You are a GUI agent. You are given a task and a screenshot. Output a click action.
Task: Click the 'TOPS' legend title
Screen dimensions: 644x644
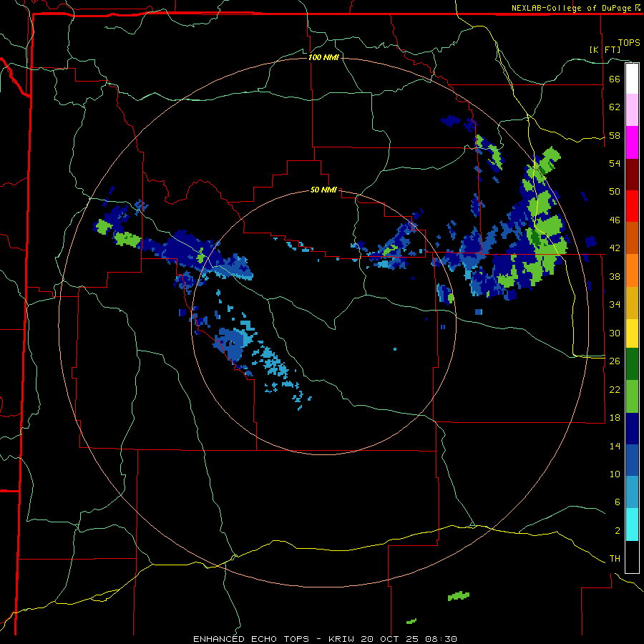[x=629, y=42]
